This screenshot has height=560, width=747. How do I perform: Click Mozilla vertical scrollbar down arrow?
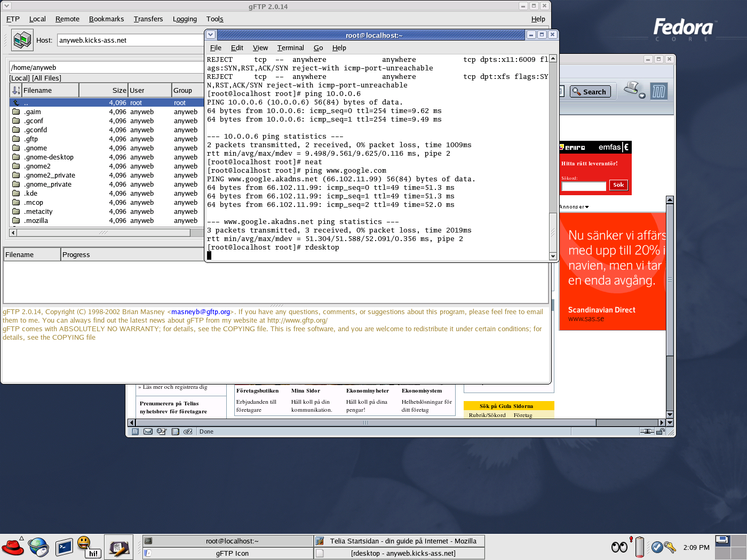coord(670,414)
